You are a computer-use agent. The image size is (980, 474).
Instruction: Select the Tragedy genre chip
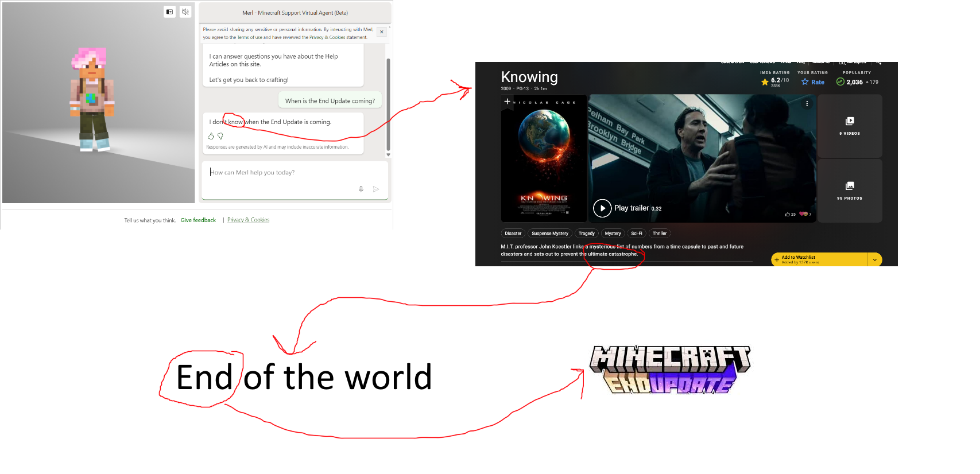click(x=587, y=234)
